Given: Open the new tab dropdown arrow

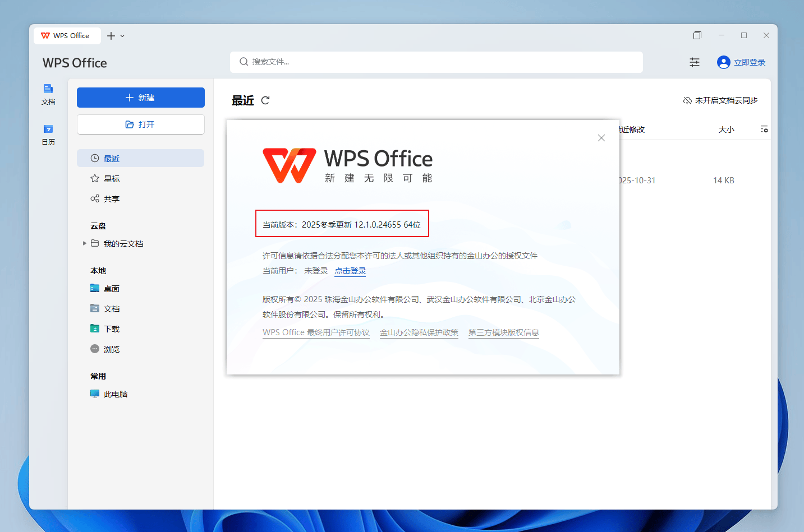Looking at the screenshot, I should (x=123, y=35).
